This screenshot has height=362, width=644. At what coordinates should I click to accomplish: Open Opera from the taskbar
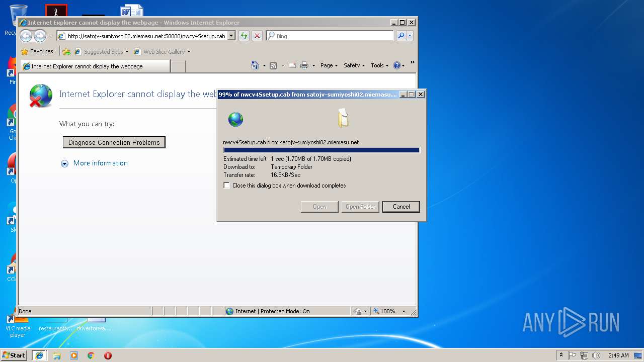coord(108,355)
